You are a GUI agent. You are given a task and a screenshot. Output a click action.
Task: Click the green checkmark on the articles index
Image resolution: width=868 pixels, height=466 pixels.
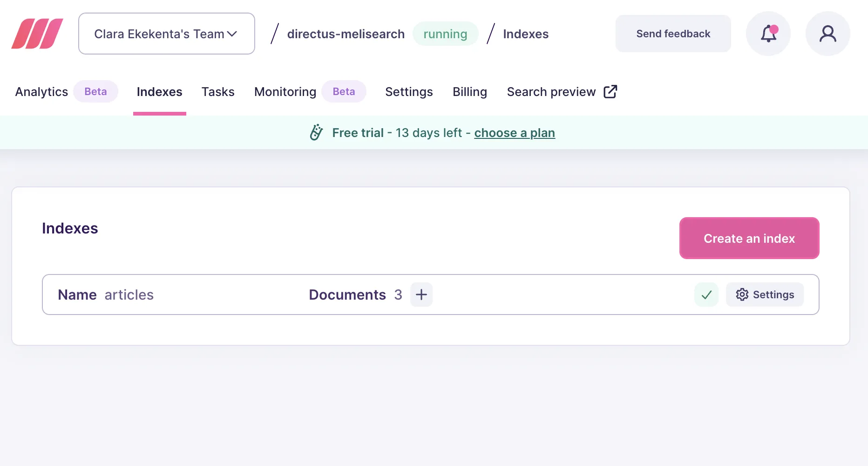tap(706, 295)
